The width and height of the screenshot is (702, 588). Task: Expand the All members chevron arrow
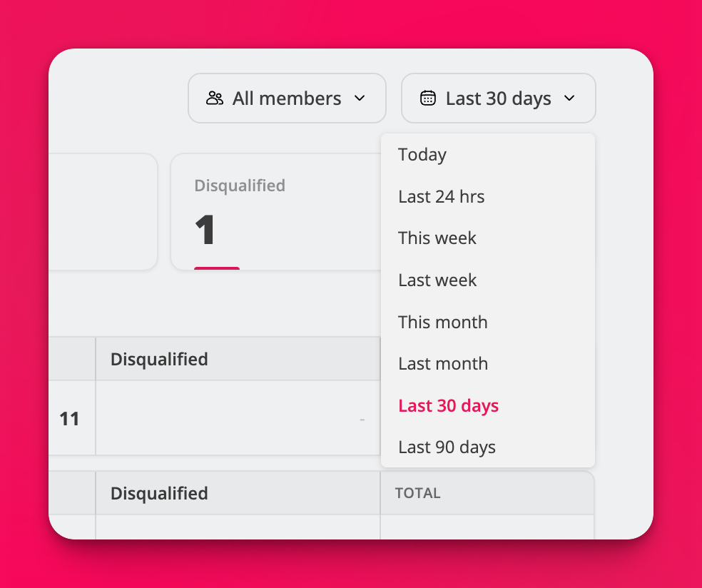tap(360, 98)
